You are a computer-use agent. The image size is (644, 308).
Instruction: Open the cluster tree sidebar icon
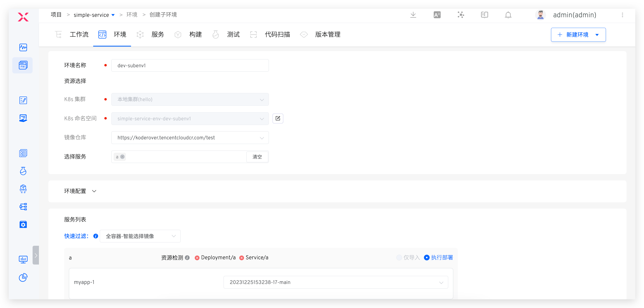coord(23,207)
